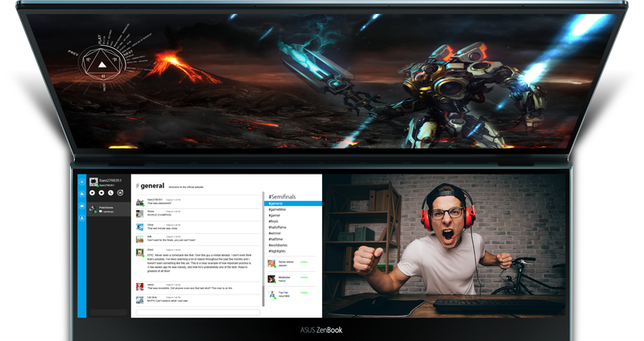Click the streamer video with headphones
Screen dimensions: 644x341
(x=444, y=245)
